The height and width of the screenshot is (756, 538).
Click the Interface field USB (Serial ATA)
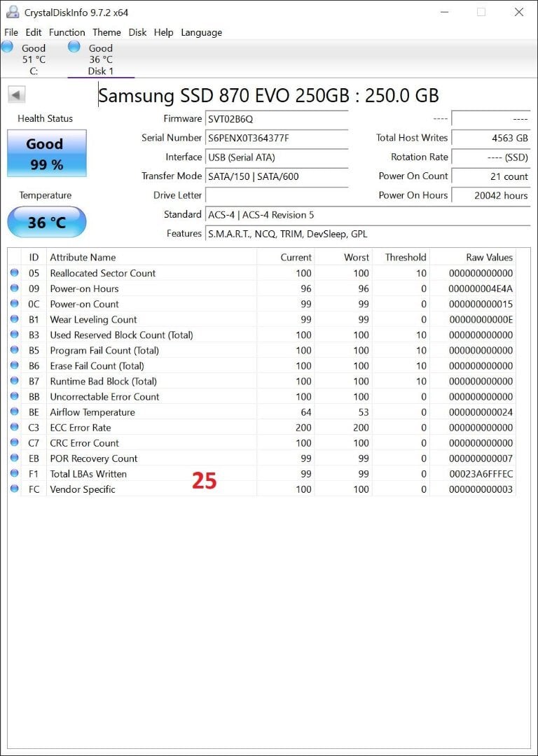pyautogui.click(x=277, y=157)
